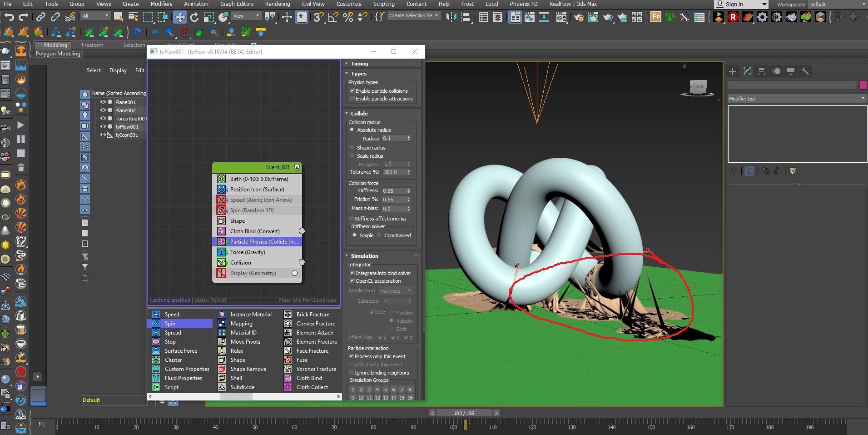Open the Workspaces Default dropdown
868x435 pixels.
pos(837,5)
